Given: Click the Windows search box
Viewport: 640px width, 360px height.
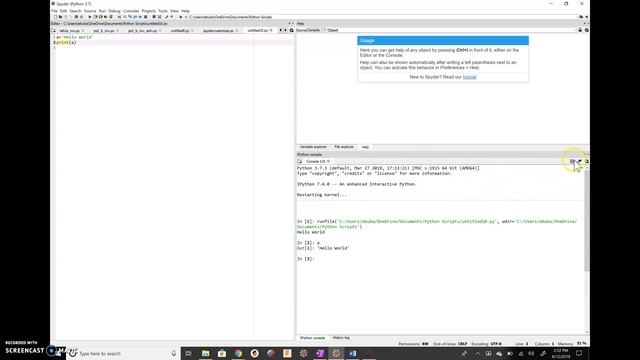Looking at the screenshot, I should [122, 353].
